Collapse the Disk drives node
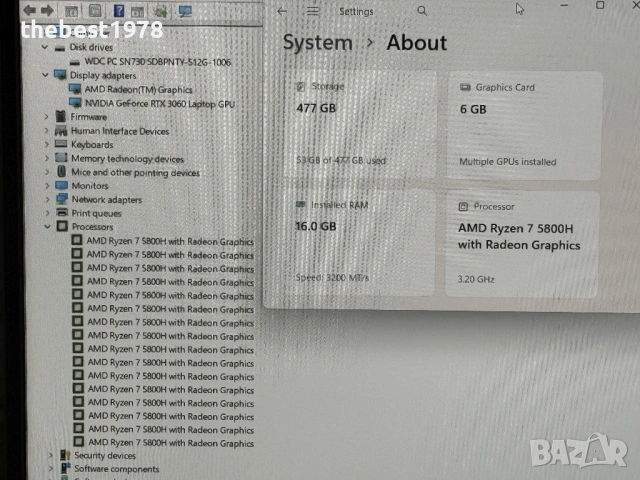Viewport: 640px width, 480px height. pos(45,47)
